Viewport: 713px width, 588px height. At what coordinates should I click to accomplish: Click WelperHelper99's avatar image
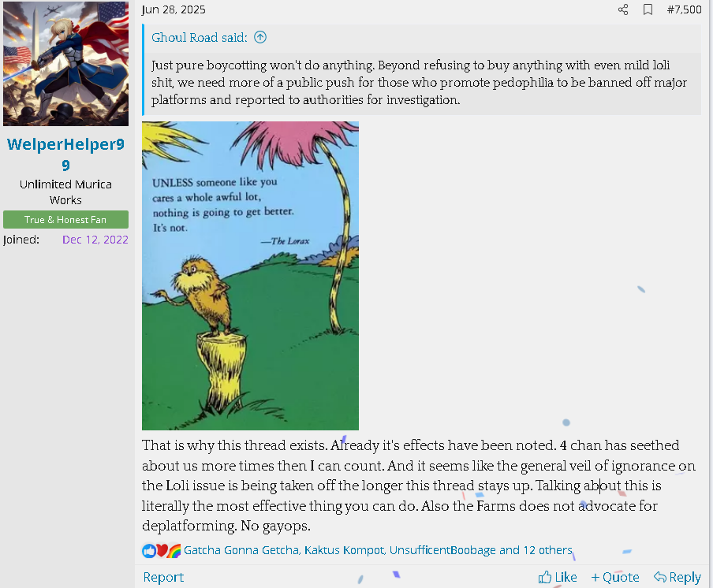click(66, 64)
